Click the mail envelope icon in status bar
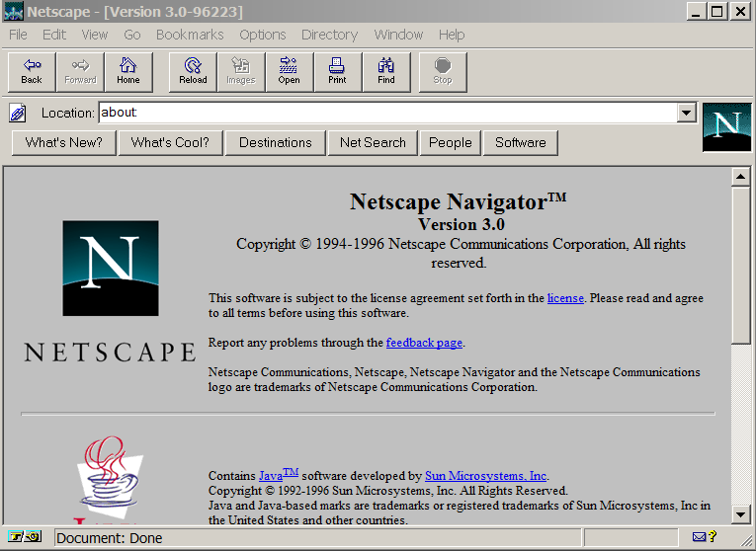The height and width of the screenshot is (551, 756). coord(700,537)
